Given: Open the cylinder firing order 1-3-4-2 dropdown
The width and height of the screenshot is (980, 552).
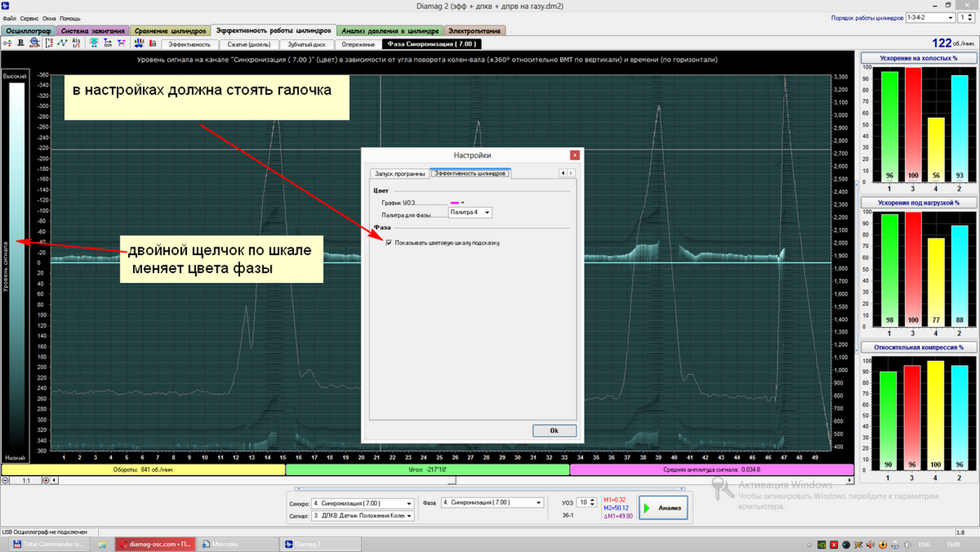Looking at the screenshot, I should 930,18.
